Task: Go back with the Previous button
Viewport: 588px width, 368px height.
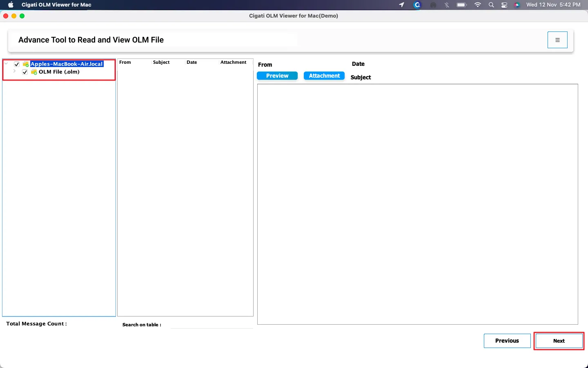Action: [507, 341]
